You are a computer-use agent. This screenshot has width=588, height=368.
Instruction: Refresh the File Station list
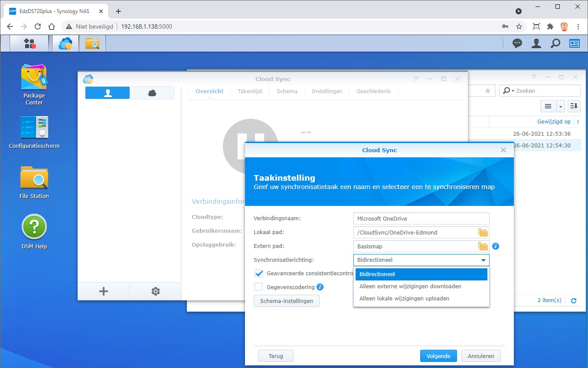point(574,300)
